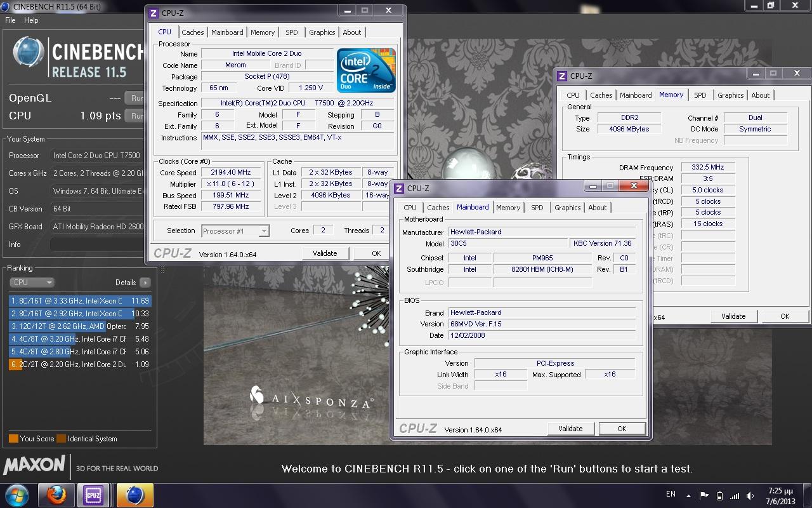The width and height of the screenshot is (812, 508).
Task: Click Validate in the Memory CPU-Z window
Action: 733,316
